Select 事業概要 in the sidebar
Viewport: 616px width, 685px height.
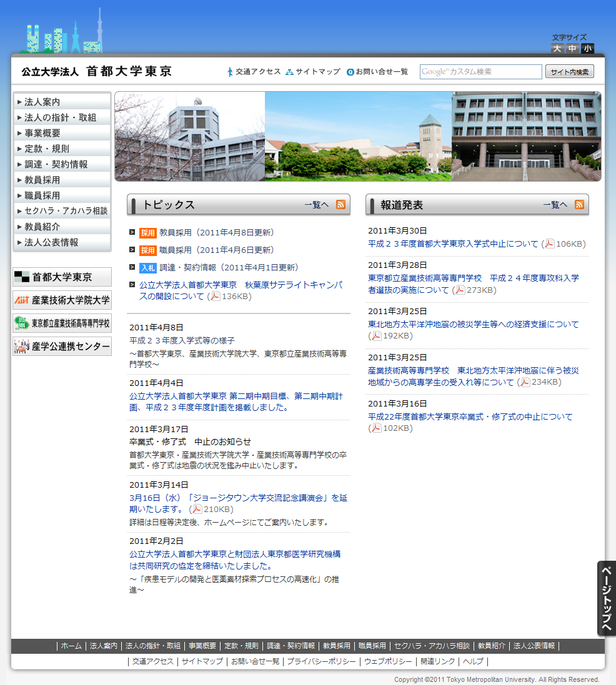62,133
